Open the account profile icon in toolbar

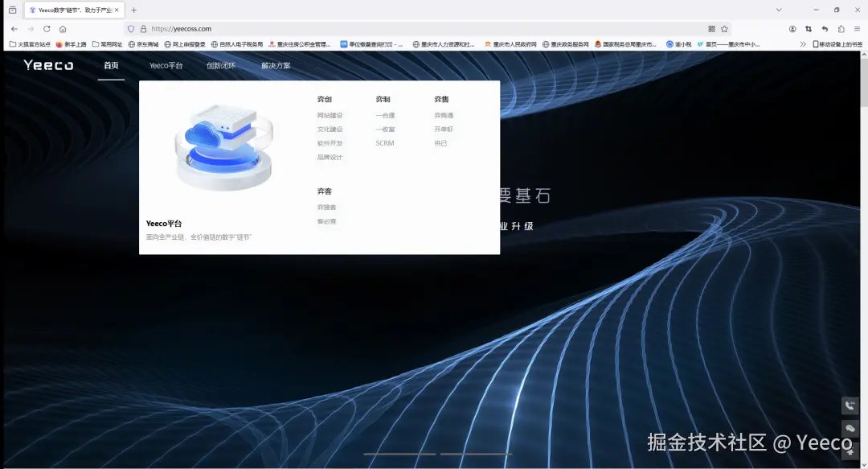click(x=792, y=29)
